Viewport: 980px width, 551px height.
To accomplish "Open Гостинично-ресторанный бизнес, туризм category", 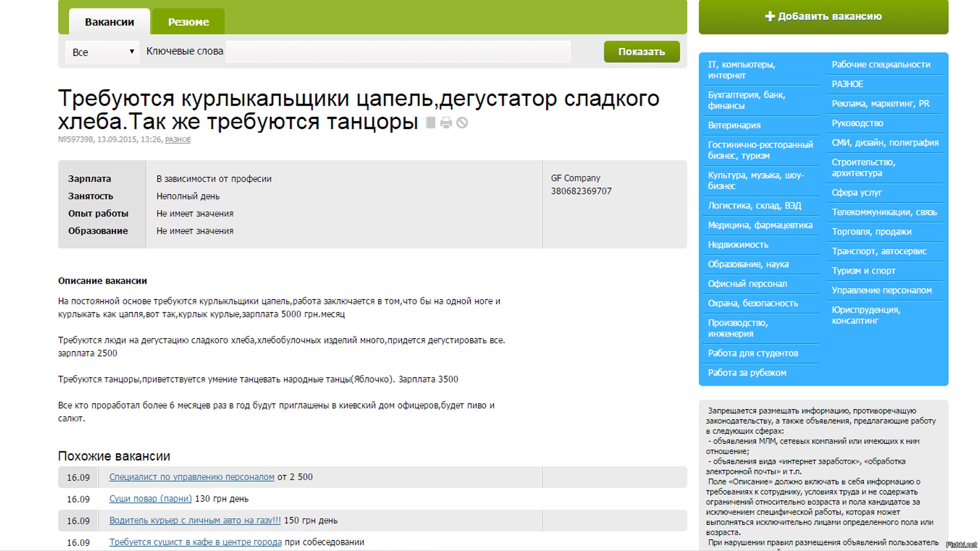I will (x=760, y=150).
